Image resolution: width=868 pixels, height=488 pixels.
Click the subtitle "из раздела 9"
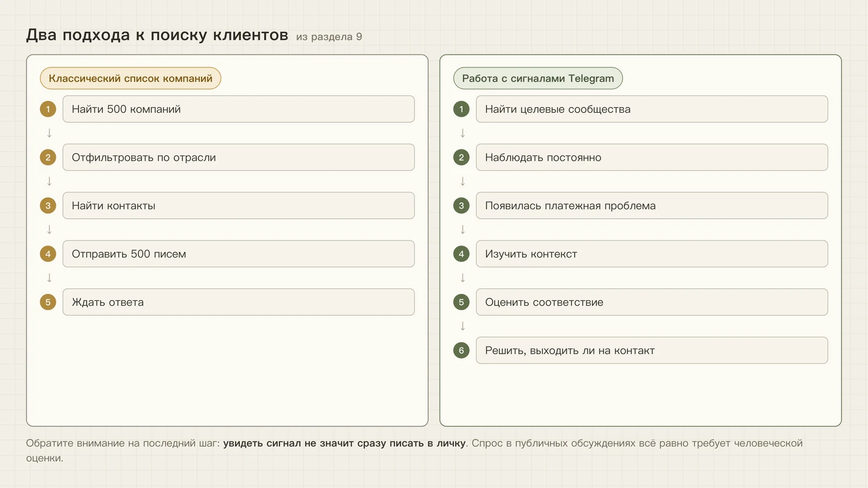pos(329,37)
